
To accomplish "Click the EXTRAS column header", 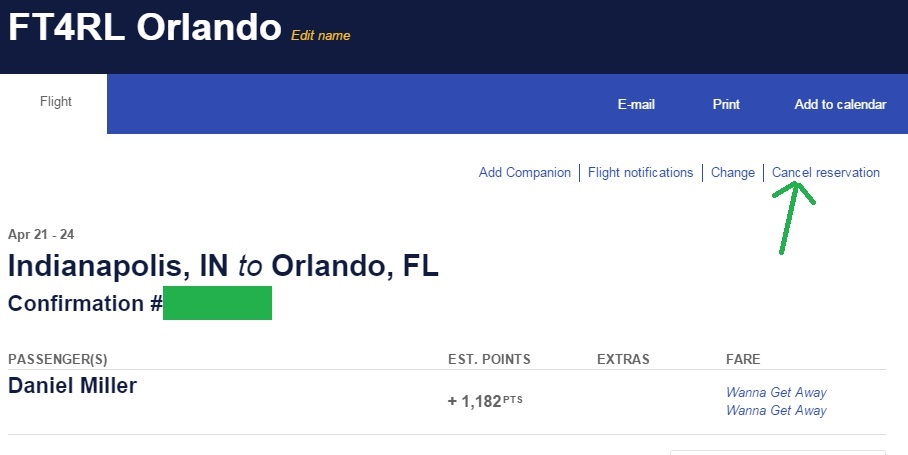I will click(x=623, y=359).
